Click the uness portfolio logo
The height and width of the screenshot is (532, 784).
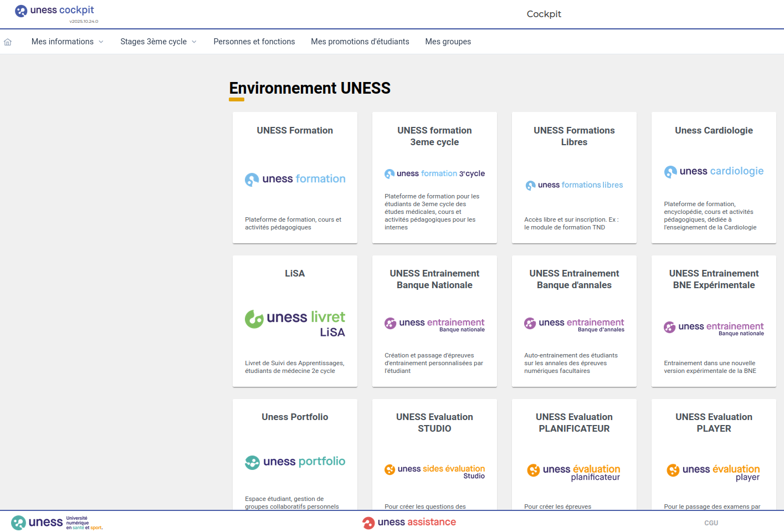(295, 462)
